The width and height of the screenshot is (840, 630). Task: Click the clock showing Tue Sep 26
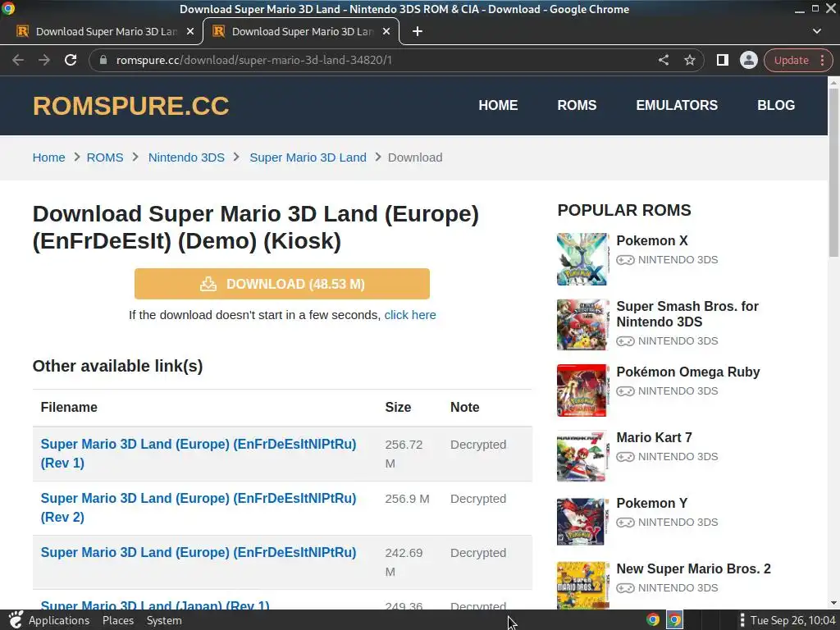point(793,620)
